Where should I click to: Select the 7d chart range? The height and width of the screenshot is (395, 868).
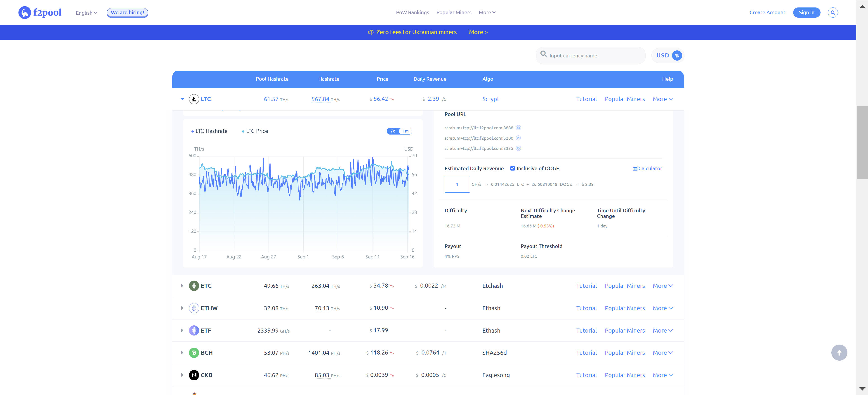393,131
